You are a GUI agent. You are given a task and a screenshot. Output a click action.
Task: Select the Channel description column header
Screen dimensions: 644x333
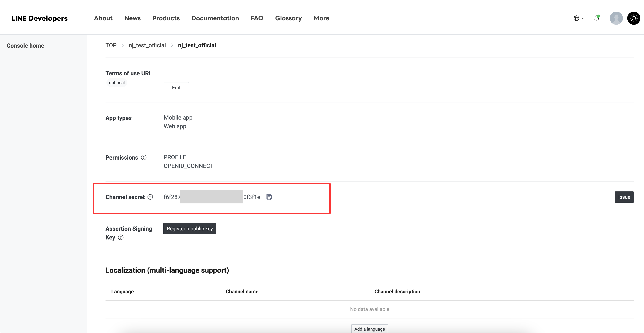[x=397, y=292]
